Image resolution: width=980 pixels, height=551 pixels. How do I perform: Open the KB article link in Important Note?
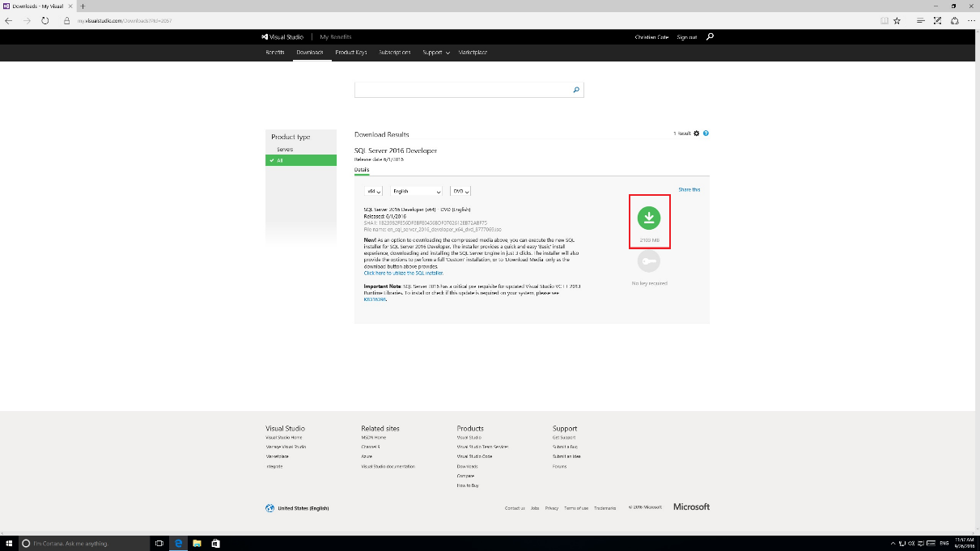click(375, 299)
